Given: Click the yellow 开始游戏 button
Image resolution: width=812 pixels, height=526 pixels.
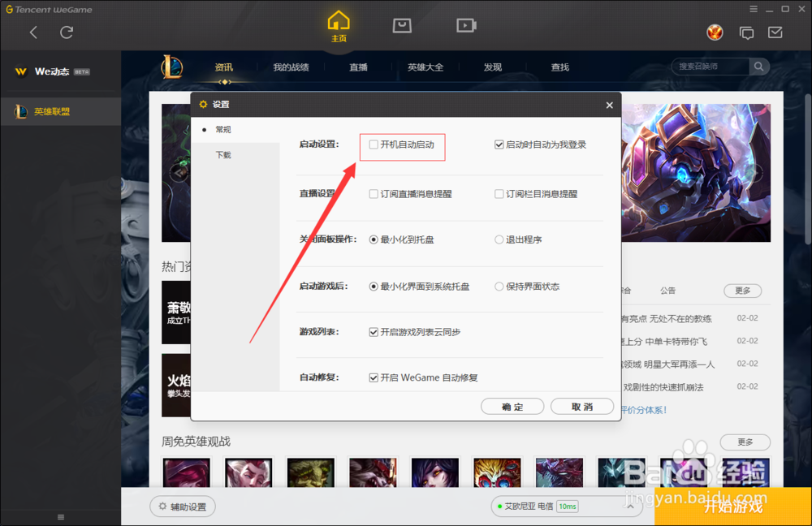Looking at the screenshot, I should [732, 505].
